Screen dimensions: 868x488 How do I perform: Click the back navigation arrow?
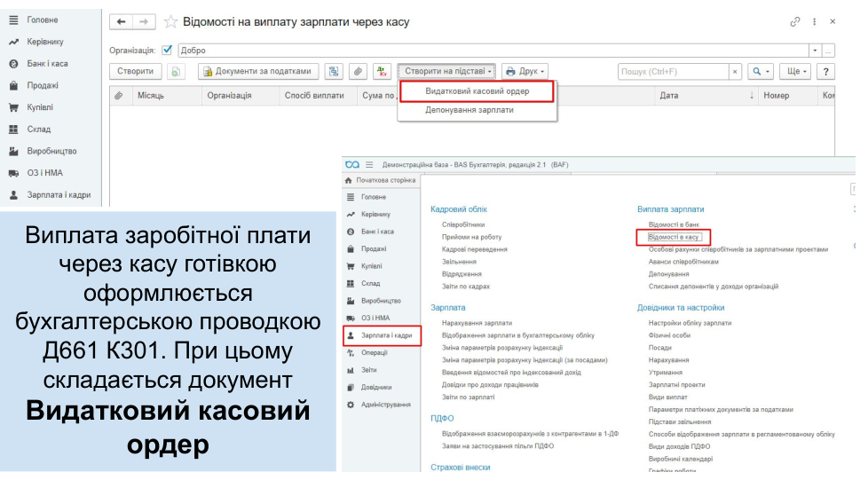coord(122,21)
